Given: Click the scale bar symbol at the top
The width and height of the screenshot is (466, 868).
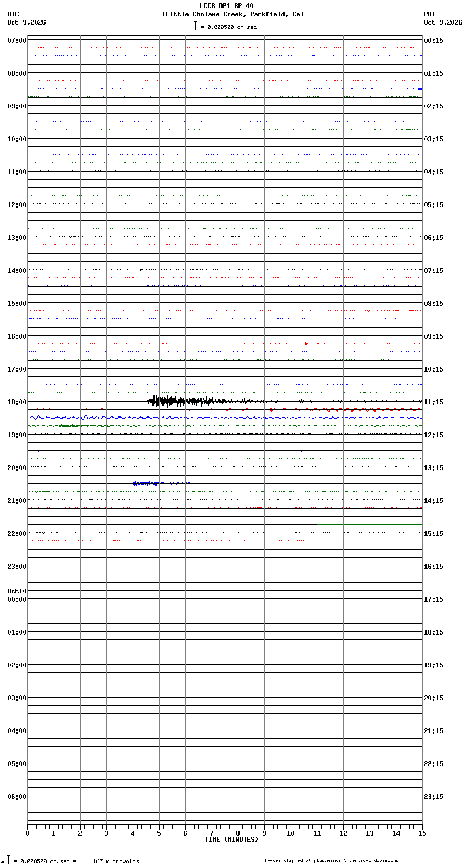Looking at the screenshot, I should click(x=195, y=26).
